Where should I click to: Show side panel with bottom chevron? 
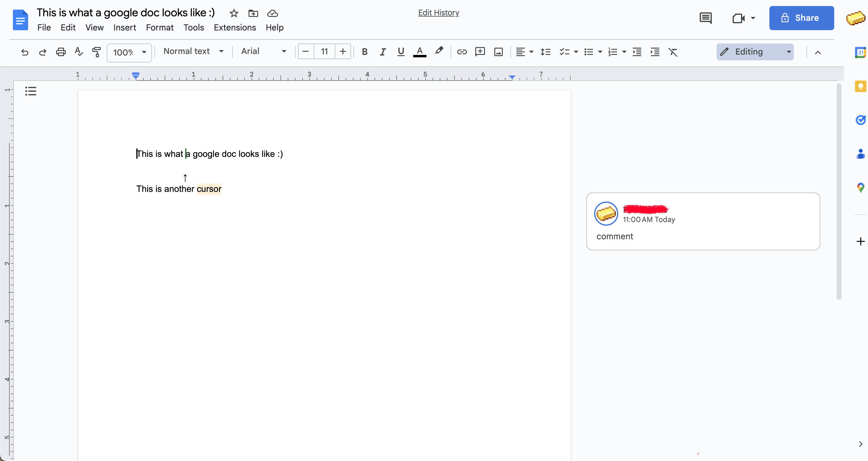pyautogui.click(x=860, y=444)
